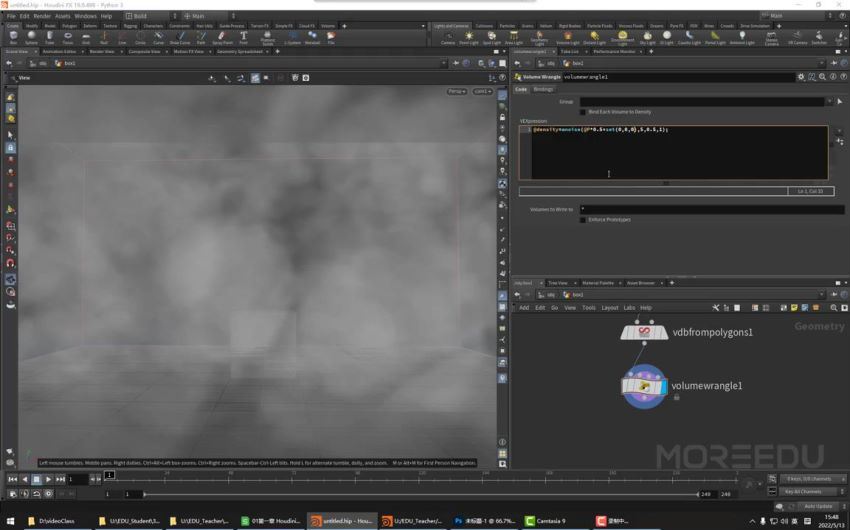Open the Persp viewport dropdown
Image resolution: width=850 pixels, height=530 pixels.
457,91
